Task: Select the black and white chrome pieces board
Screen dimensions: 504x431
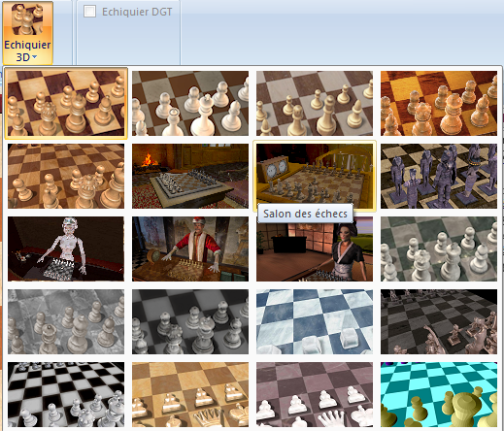Action: point(66,394)
